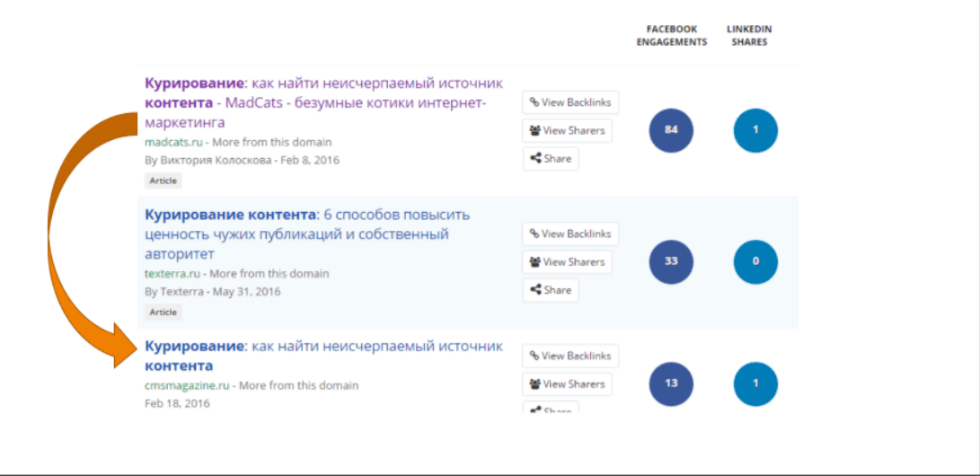Click the texterra.ru domain link

point(173,273)
